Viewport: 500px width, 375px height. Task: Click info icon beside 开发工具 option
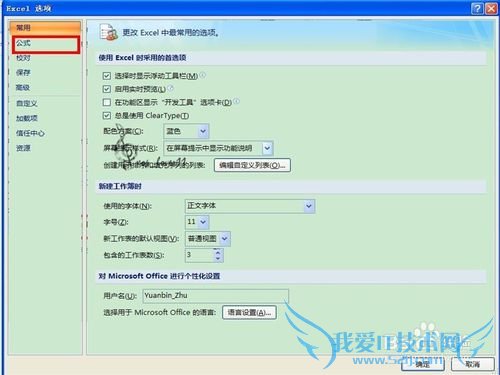(x=236, y=101)
